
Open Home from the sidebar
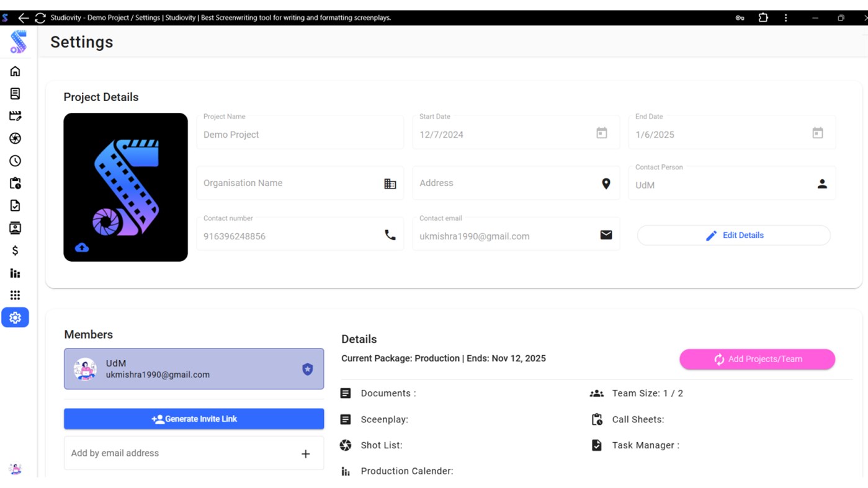click(16, 71)
